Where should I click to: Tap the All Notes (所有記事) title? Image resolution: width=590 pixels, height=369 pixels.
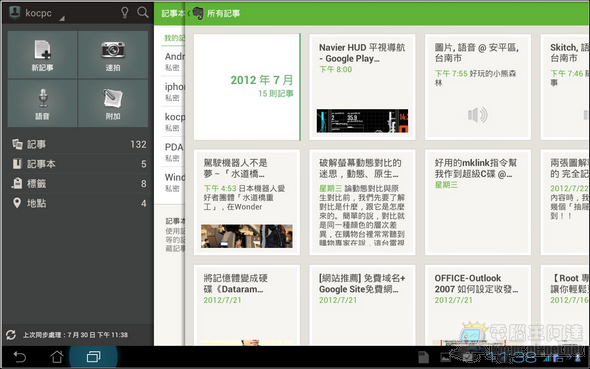point(224,14)
